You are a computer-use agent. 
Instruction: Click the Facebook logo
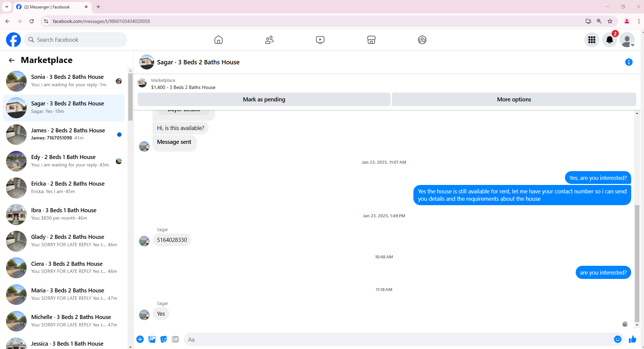tap(13, 40)
